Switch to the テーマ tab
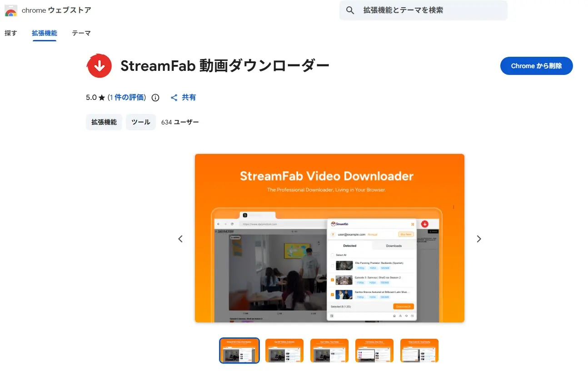Screen dimensions: 588x371 (81, 33)
